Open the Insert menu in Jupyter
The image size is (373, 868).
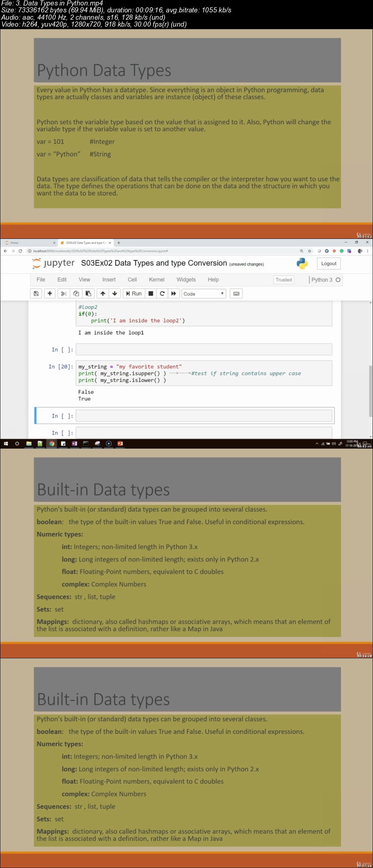pyautogui.click(x=109, y=280)
